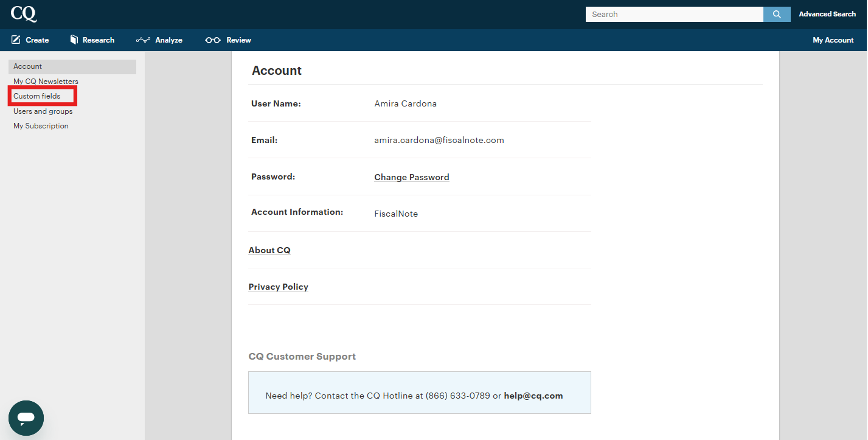This screenshot has height=440, width=868.
Task: Open My Subscription
Action: coord(41,126)
